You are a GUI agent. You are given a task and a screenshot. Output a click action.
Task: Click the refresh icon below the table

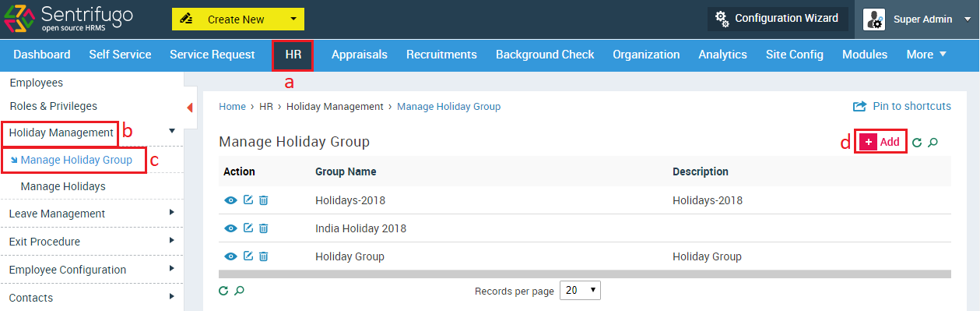click(x=223, y=291)
